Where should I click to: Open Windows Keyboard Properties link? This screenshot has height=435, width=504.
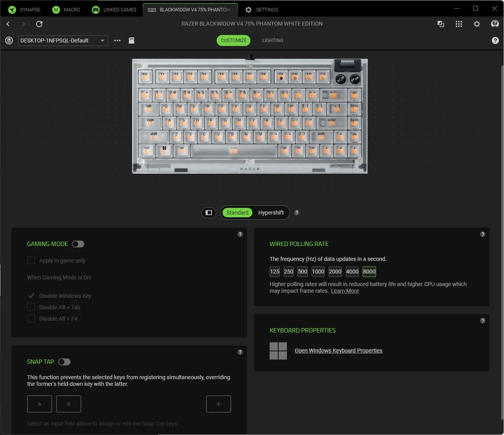[338, 351]
